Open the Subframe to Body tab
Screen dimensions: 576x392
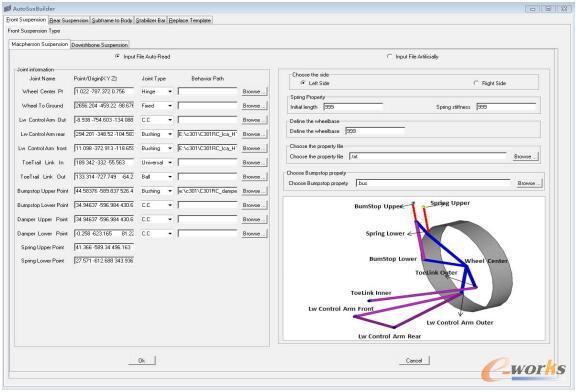pos(112,21)
